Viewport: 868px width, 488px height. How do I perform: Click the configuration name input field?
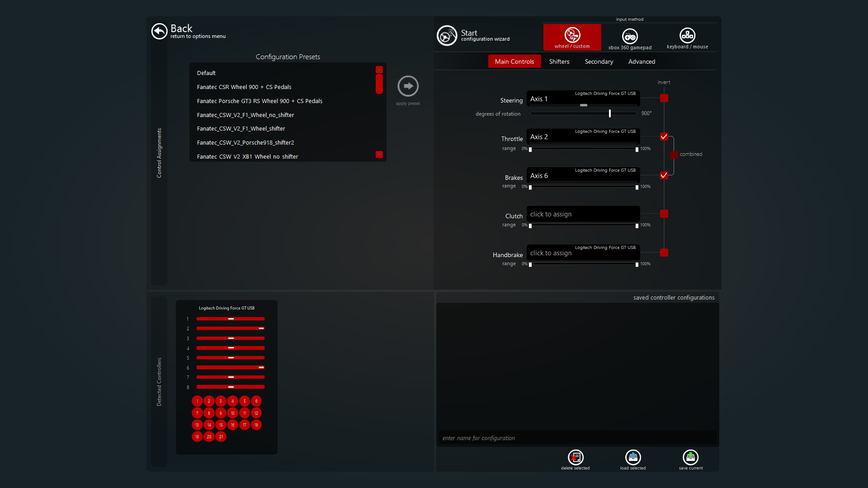pyautogui.click(x=576, y=438)
